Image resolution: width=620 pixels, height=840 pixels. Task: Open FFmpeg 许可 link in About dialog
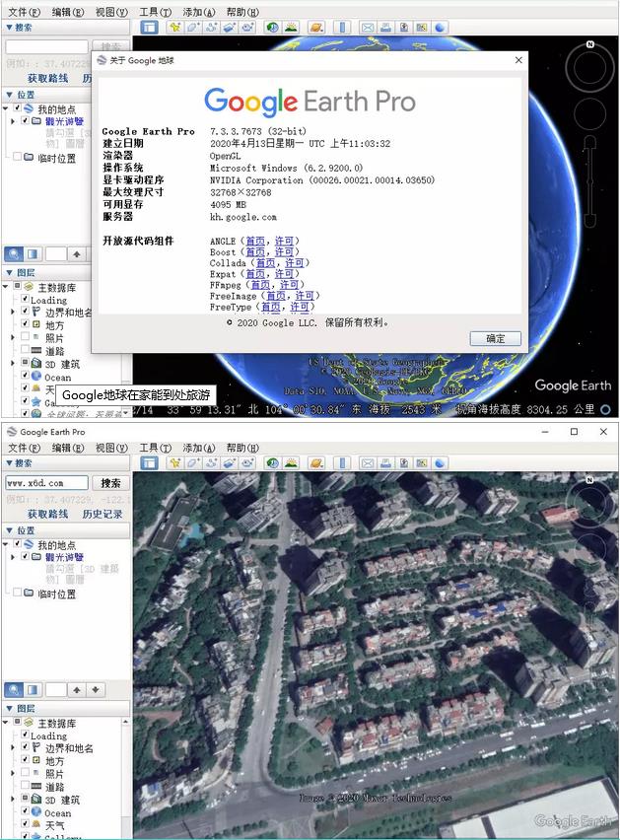coord(289,285)
